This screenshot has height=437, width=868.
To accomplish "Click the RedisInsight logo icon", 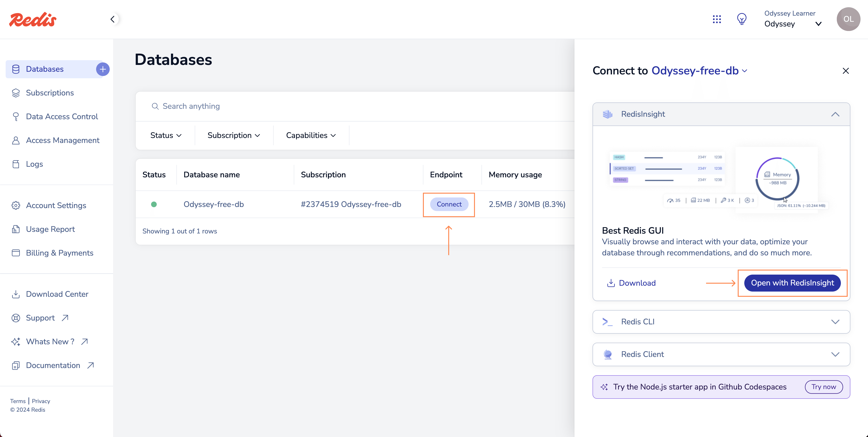I will (x=607, y=114).
